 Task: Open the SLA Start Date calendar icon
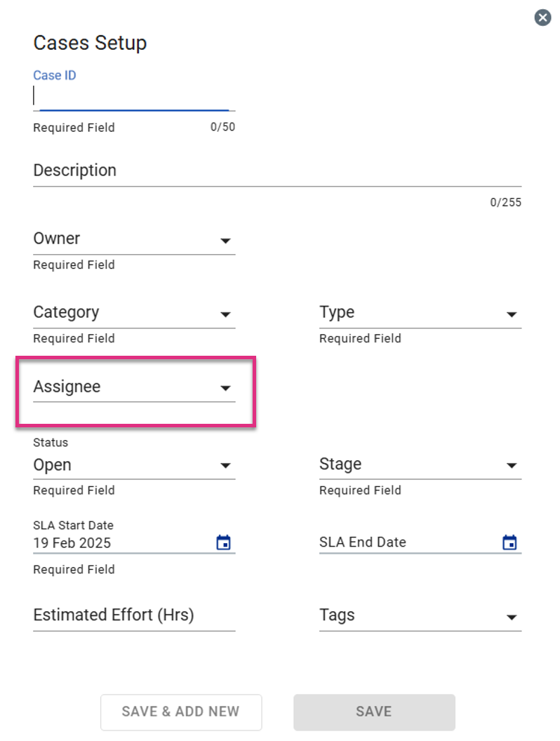(x=224, y=542)
